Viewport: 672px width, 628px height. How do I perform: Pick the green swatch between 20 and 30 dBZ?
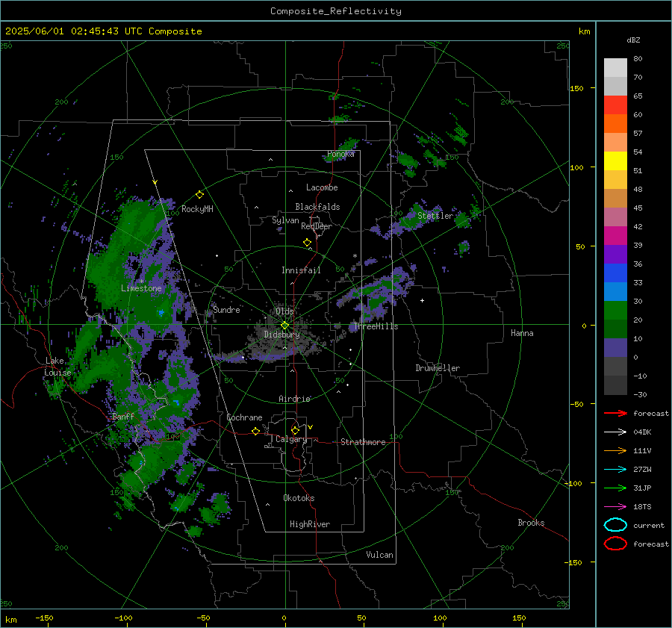(x=615, y=311)
